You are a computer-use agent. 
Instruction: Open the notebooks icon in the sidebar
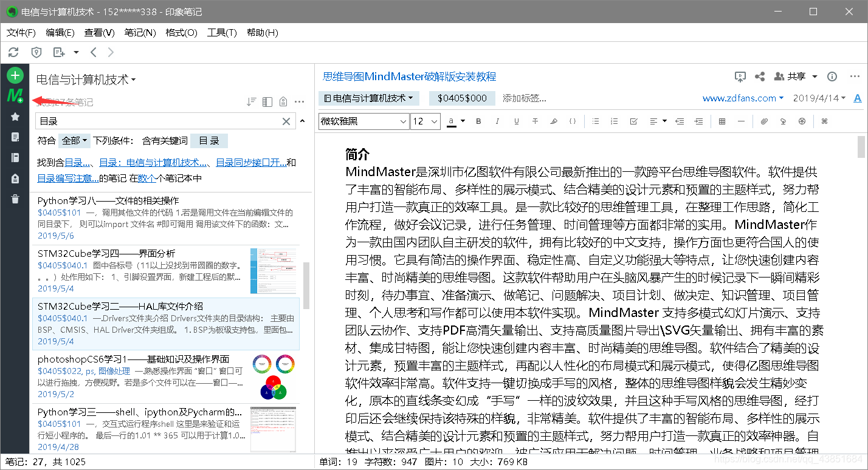15,158
